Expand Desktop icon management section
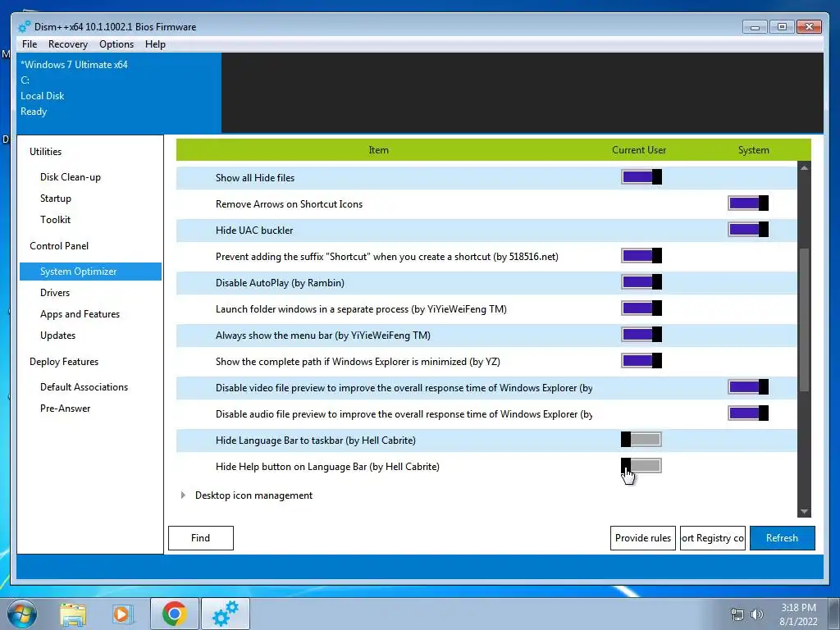This screenshot has width=840, height=630. click(x=183, y=495)
